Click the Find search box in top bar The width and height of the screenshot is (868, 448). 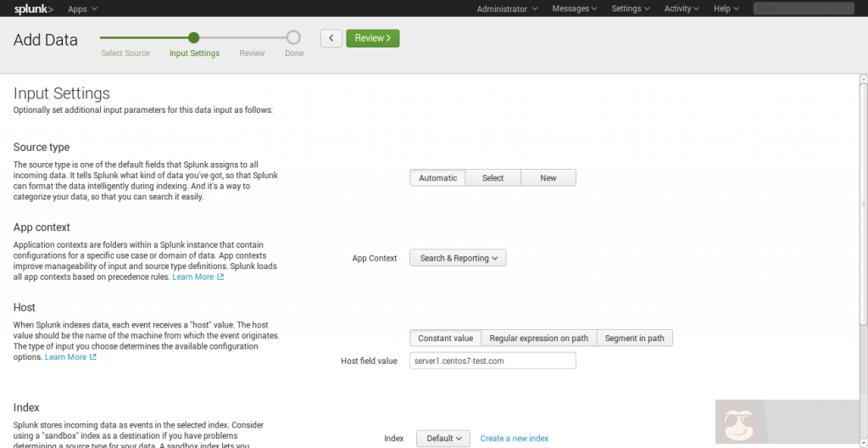coord(804,8)
